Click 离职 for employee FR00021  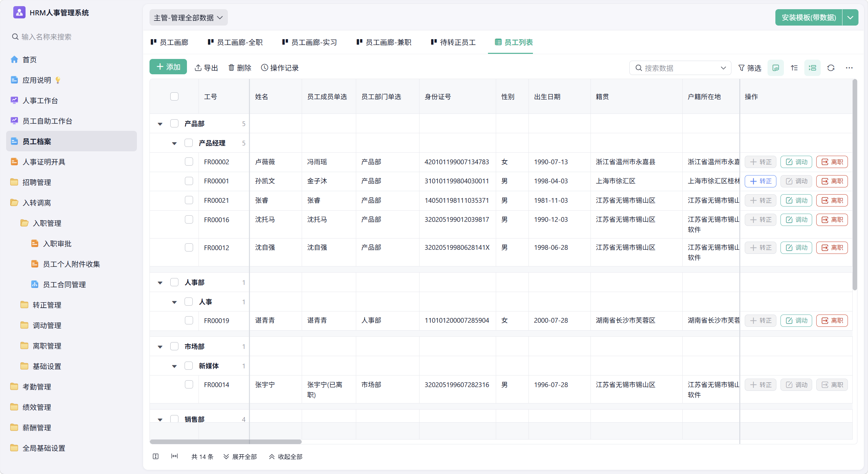pyautogui.click(x=832, y=201)
